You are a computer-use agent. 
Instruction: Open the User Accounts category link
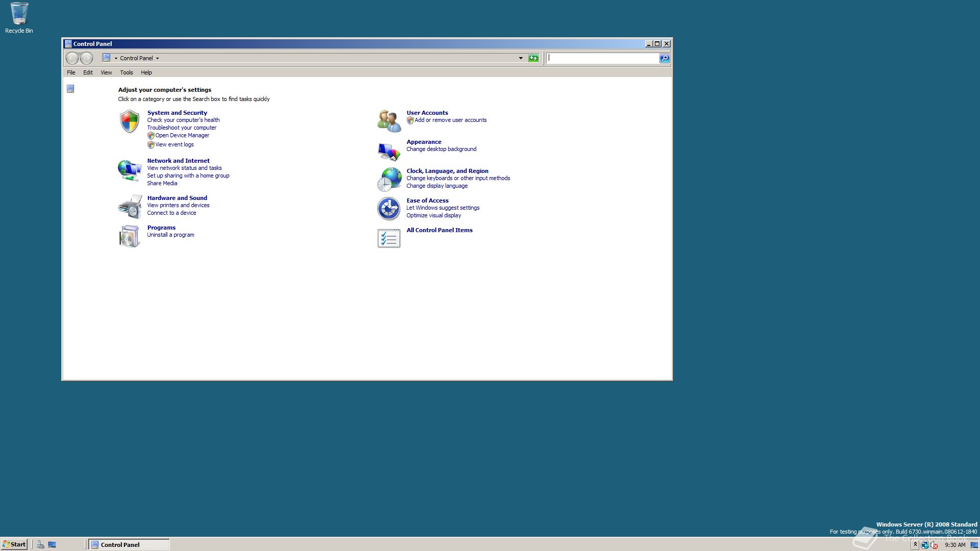click(x=427, y=113)
